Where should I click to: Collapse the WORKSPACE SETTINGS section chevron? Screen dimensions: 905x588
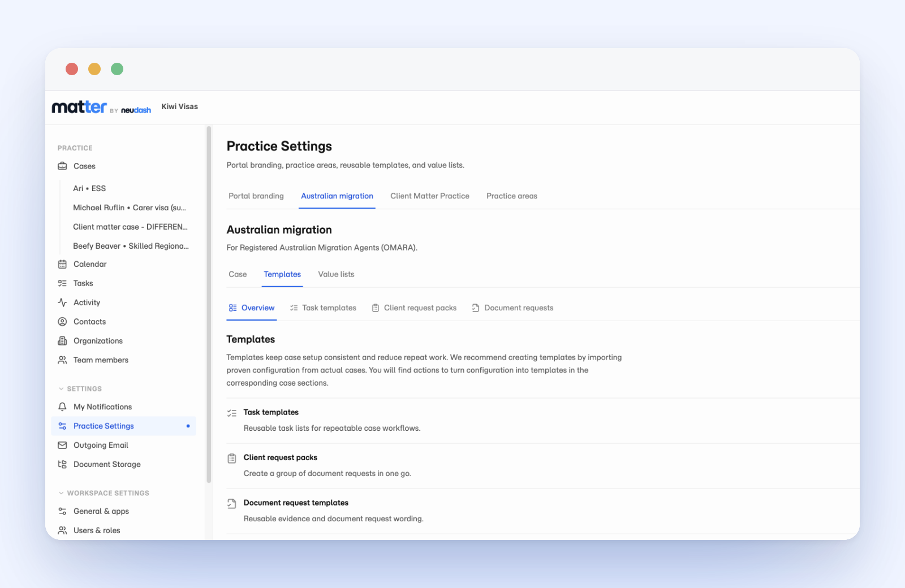click(x=61, y=494)
